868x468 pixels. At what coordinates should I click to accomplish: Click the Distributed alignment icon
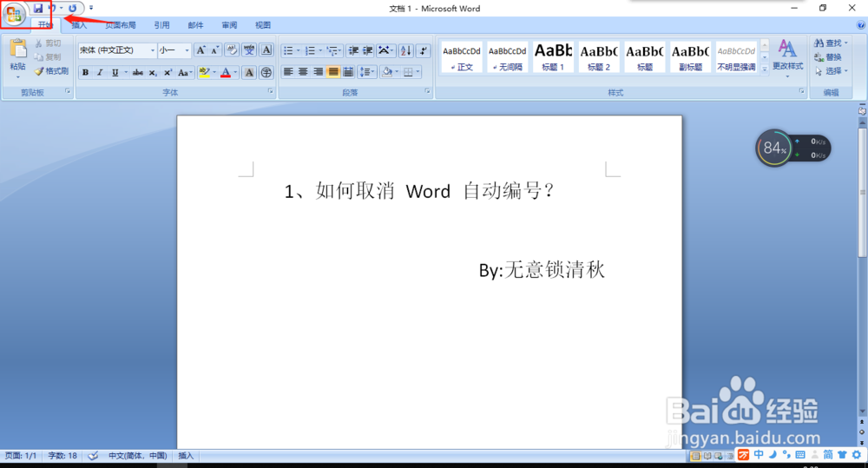[348, 72]
